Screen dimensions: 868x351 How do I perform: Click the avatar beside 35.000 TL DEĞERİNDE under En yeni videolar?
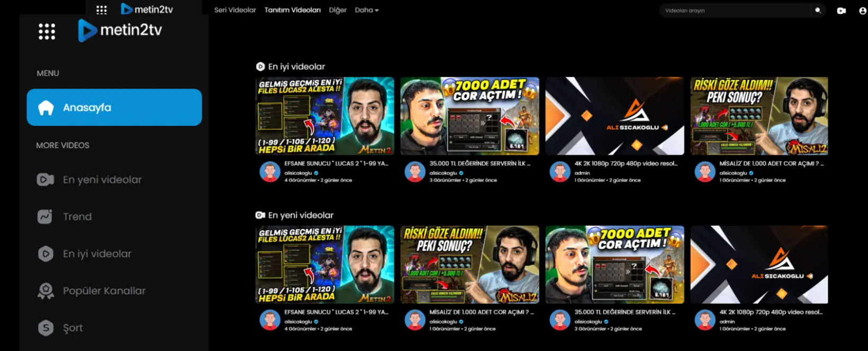[560, 320]
